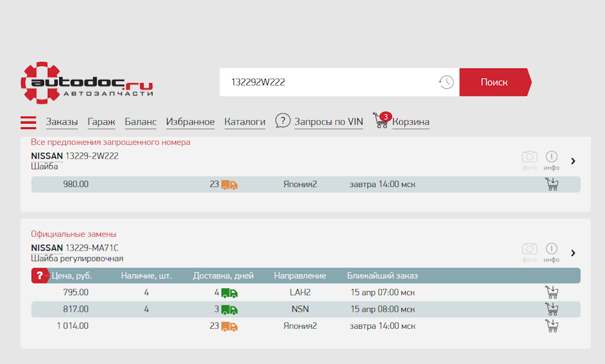Select the price 1 014.00
Image resolution: width=605 pixels, height=364 pixels.
72,326
